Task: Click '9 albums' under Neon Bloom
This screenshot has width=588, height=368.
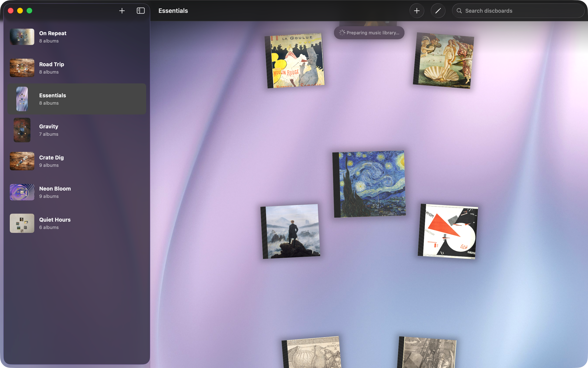Action: [x=49, y=196]
